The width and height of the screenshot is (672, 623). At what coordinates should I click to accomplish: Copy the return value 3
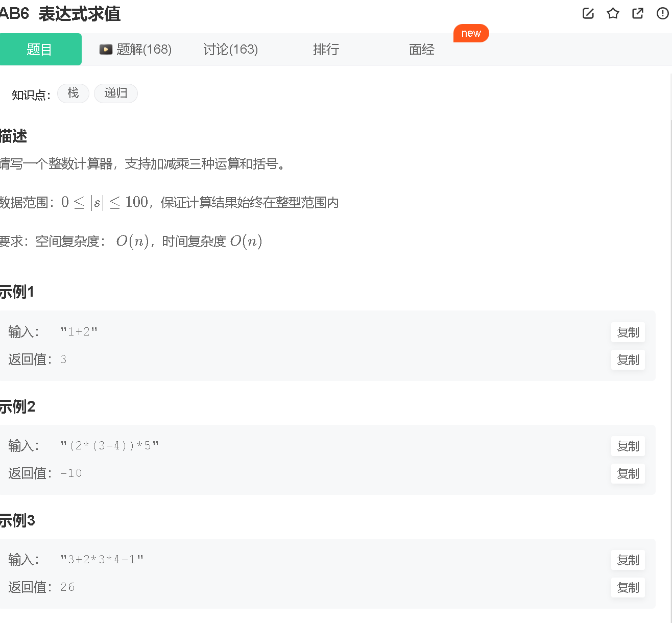coord(628,360)
